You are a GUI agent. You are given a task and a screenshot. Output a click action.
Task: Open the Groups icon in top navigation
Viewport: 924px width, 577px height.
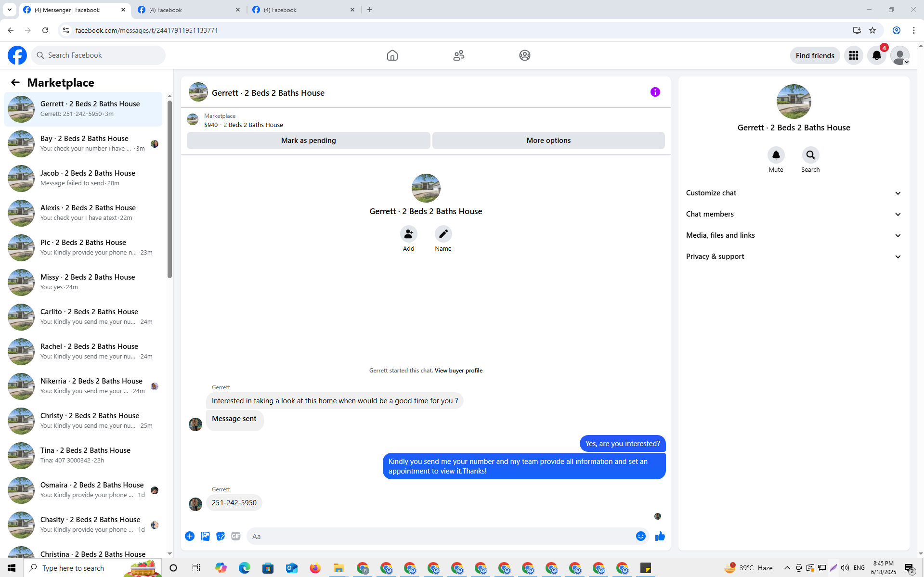[x=525, y=55]
